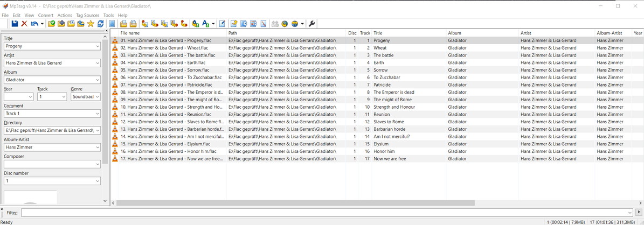Run Tag to Filename converter icon

click(145, 24)
